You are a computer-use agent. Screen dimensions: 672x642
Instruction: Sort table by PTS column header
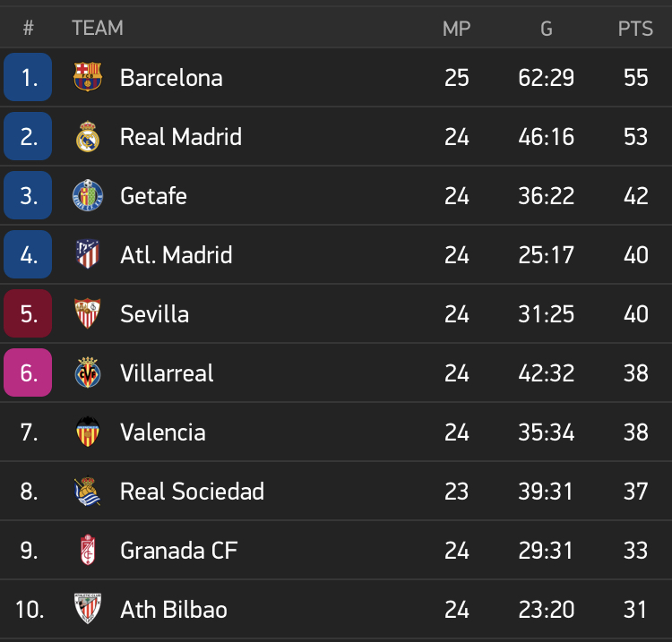point(635,29)
